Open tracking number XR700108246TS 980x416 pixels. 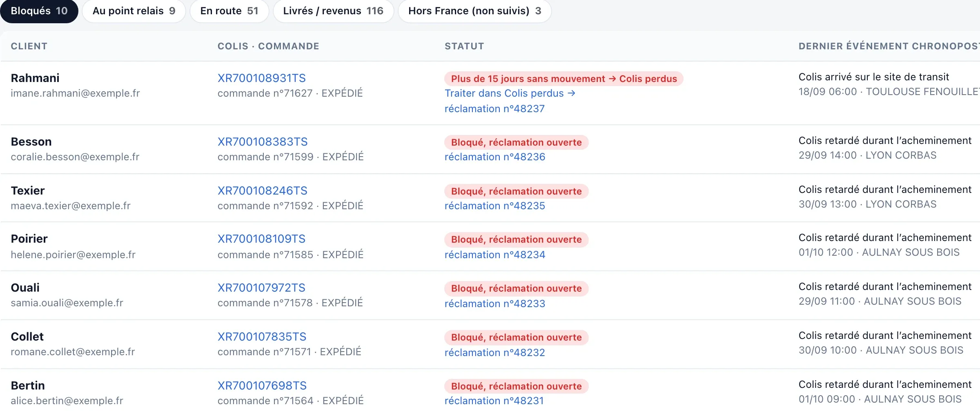pos(263,190)
